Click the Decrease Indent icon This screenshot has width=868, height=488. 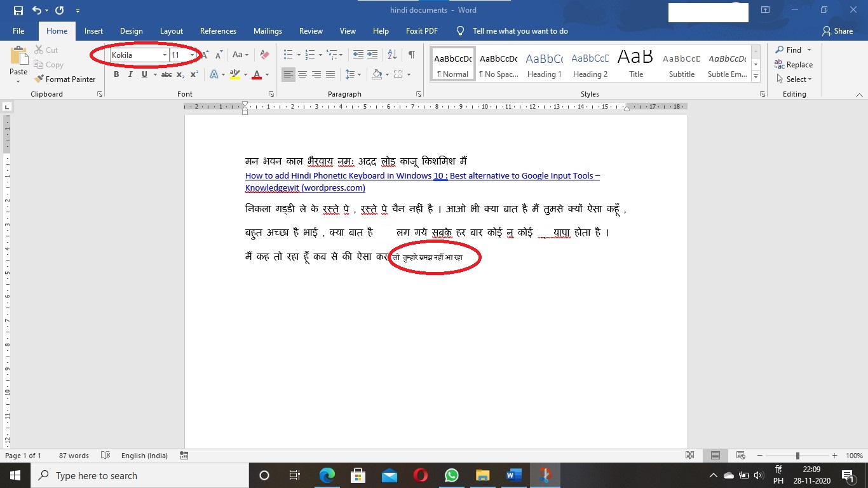click(358, 55)
